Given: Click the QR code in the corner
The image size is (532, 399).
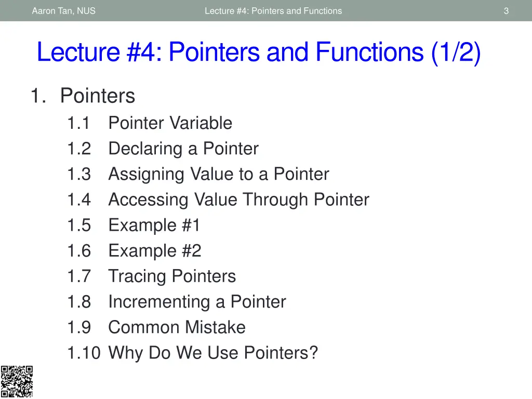Looking at the screenshot, I should coord(17,382).
